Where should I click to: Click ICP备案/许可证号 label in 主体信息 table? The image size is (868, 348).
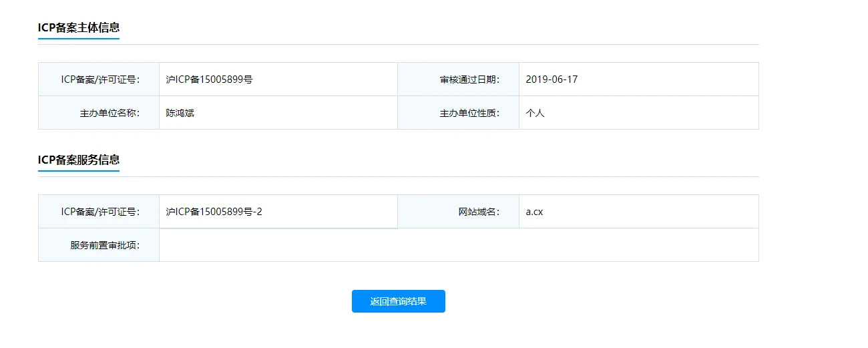(100, 79)
